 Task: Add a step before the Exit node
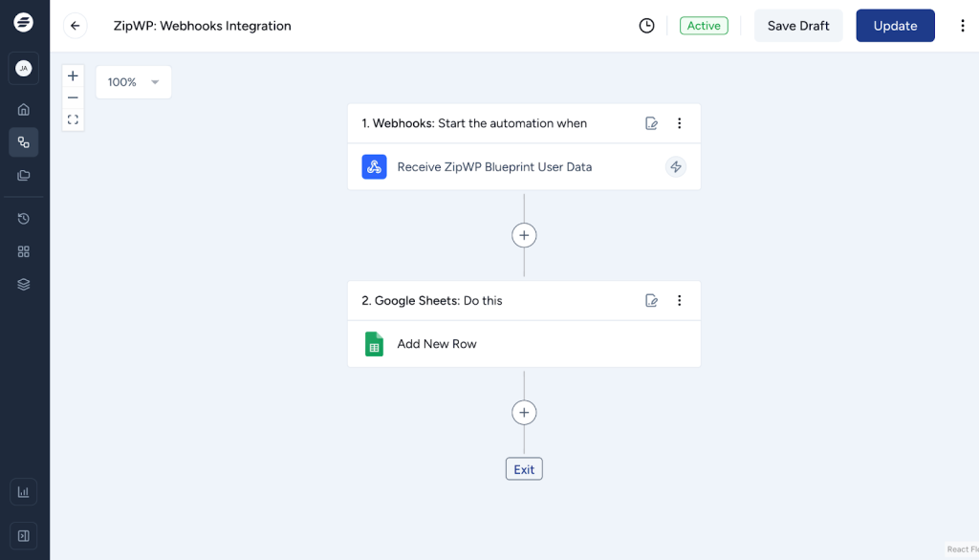click(x=524, y=413)
